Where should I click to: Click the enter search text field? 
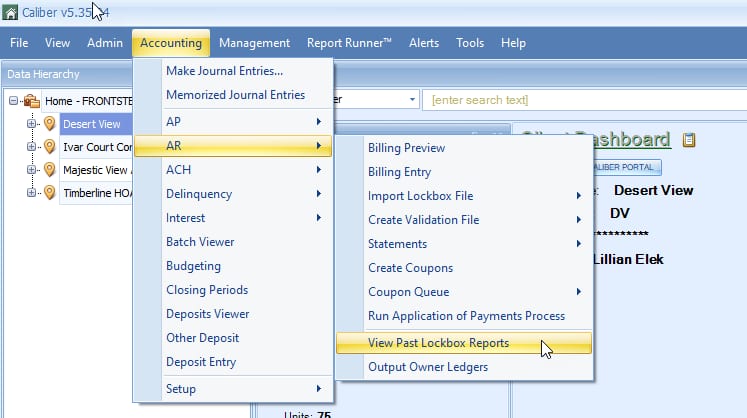pos(585,100)
